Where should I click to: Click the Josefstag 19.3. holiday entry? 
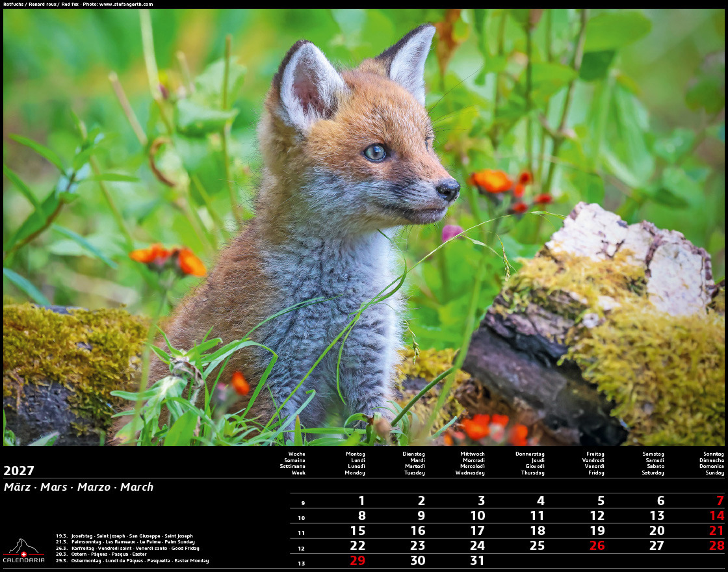(124, 536)
